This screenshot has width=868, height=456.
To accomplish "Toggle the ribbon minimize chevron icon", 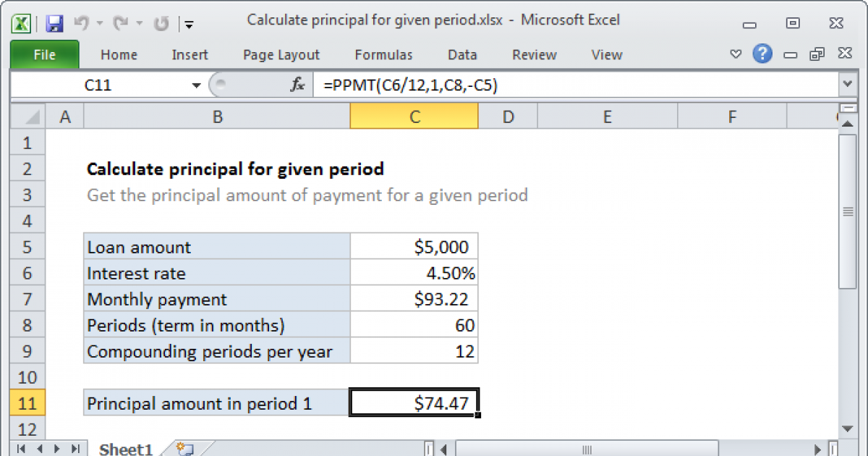I will [x=736, y=54].
